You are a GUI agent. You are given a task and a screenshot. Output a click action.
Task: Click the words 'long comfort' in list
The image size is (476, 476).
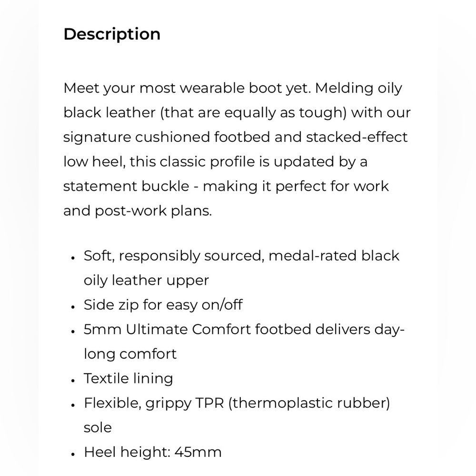130,354
